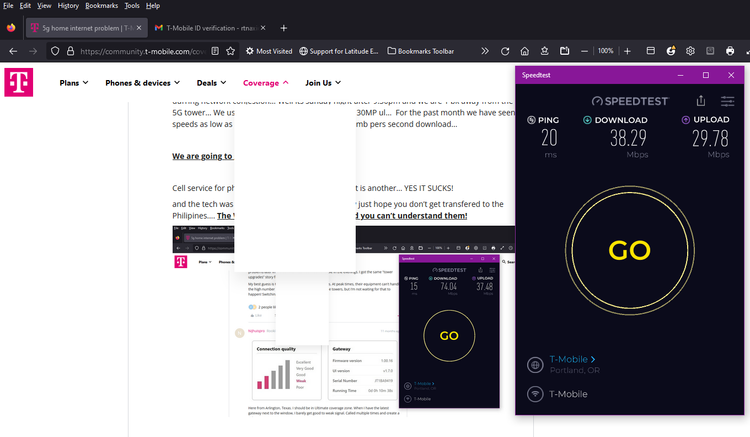Close the 5g home internet problem tab

(x=139, y=28)
